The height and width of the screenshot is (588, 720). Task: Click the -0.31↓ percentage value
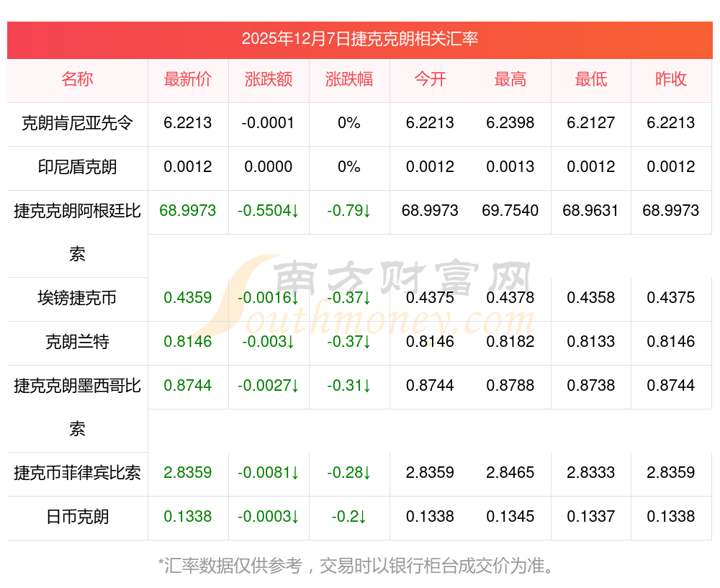coord(349,386)
